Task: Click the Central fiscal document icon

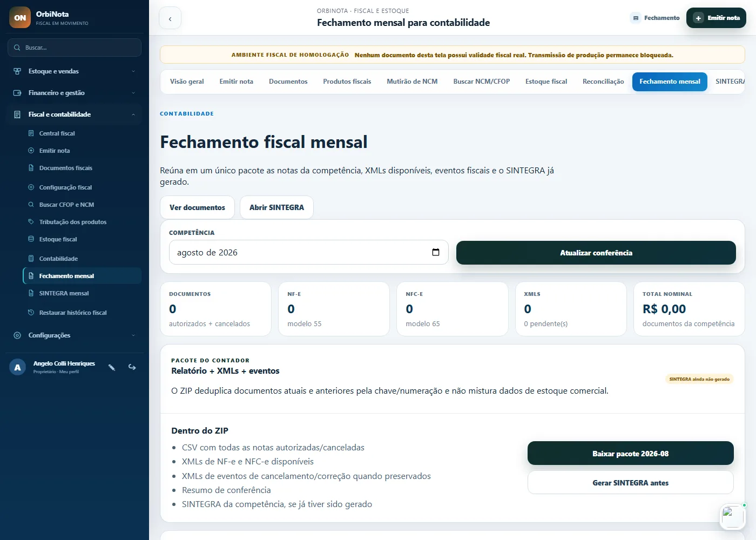Action: pyautogui.click(x=31, y=133)
